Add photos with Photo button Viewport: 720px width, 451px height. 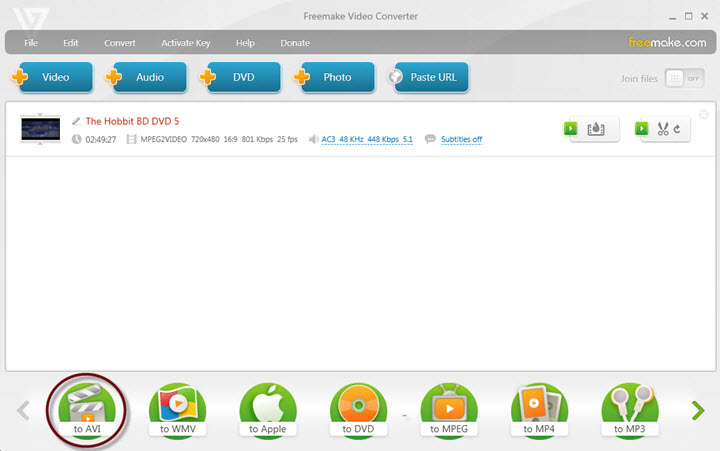(x=337, y=77)
